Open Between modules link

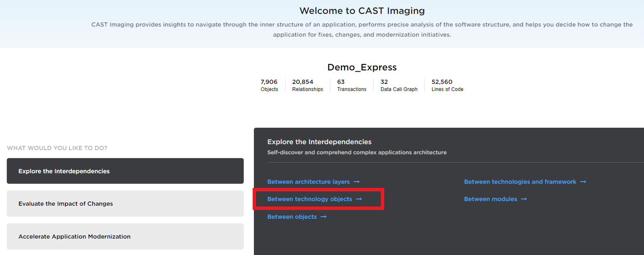[496, 199]
